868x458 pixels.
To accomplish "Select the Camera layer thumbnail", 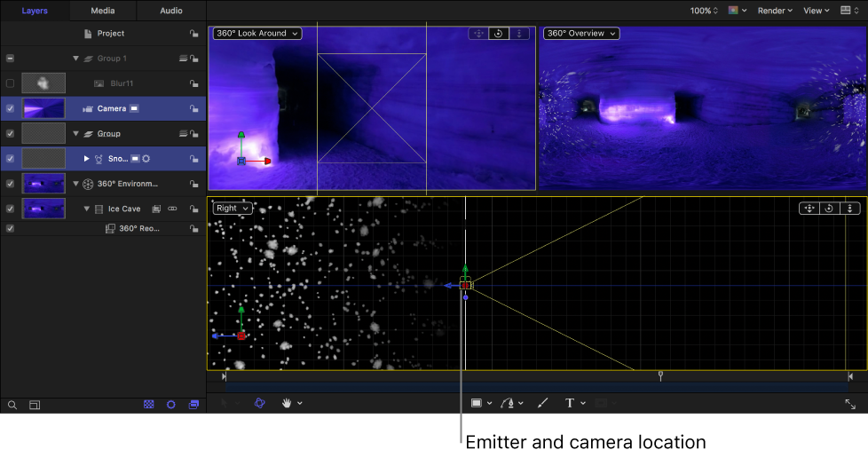I will [x=43, y=108].
